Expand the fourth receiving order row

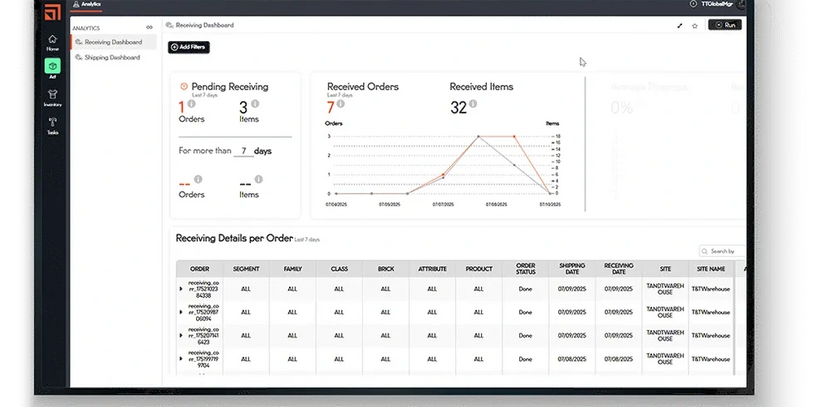181,360
